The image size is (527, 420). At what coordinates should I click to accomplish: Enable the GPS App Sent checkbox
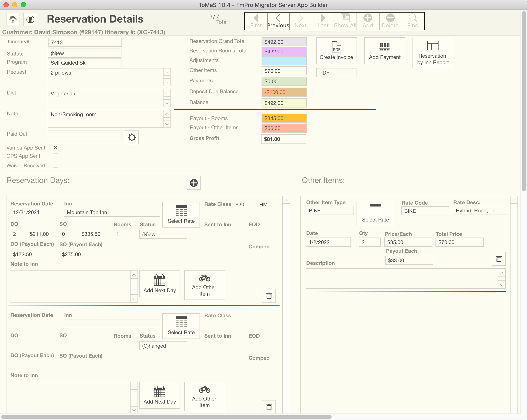[x=56, y=156]
